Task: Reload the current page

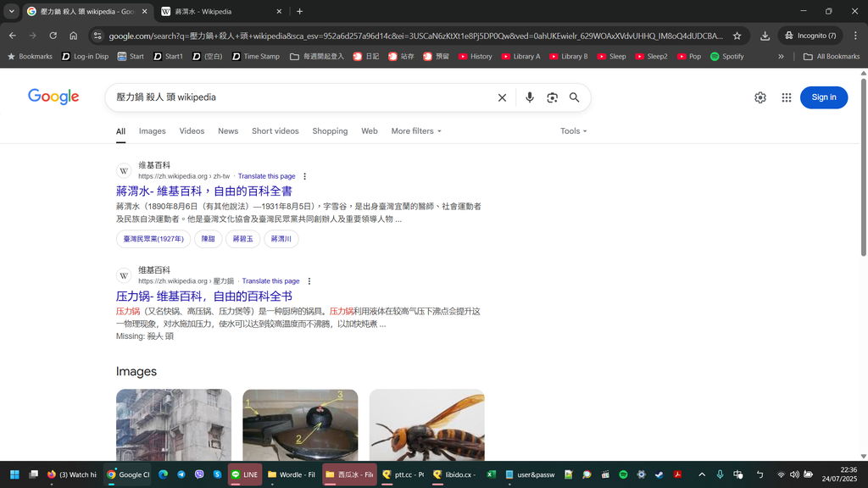Action: pos(53,36)
